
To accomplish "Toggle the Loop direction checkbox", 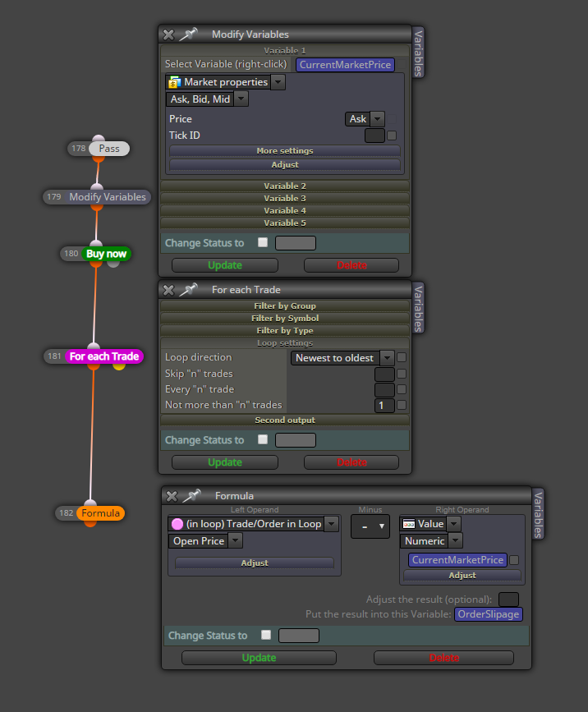I will [x=402, y=358].
